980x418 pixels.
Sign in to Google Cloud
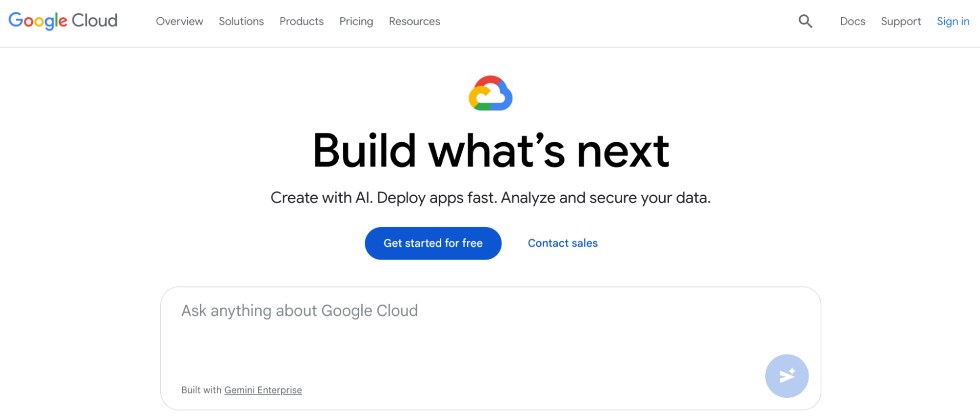click(953, 21)
